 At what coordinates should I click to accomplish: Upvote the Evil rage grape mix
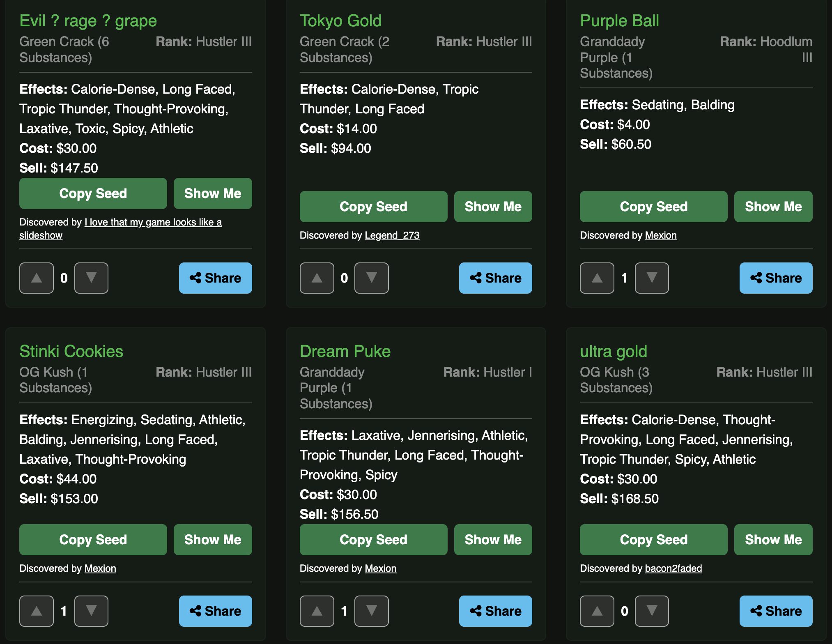36,278
